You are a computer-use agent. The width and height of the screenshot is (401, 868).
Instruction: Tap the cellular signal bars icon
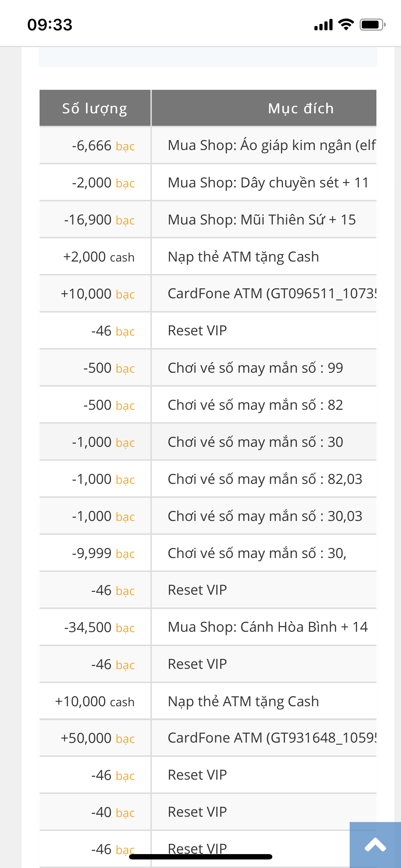click(323, 25)
